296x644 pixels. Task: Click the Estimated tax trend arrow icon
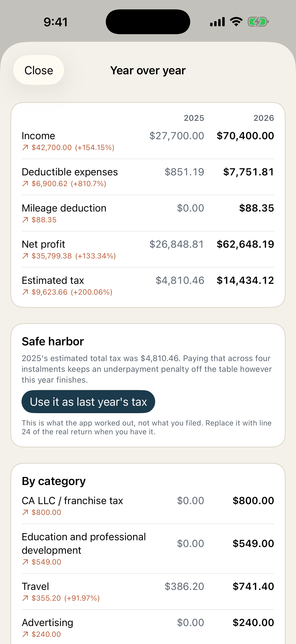(25, 292)
